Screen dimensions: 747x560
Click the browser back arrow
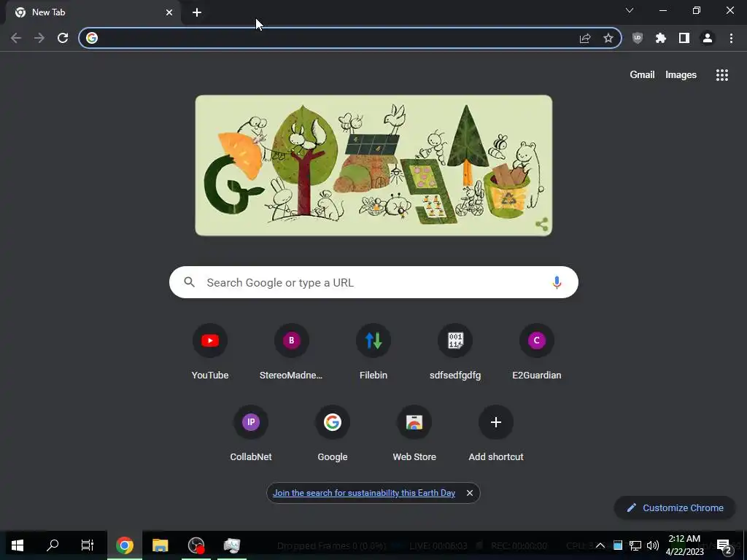16,38
